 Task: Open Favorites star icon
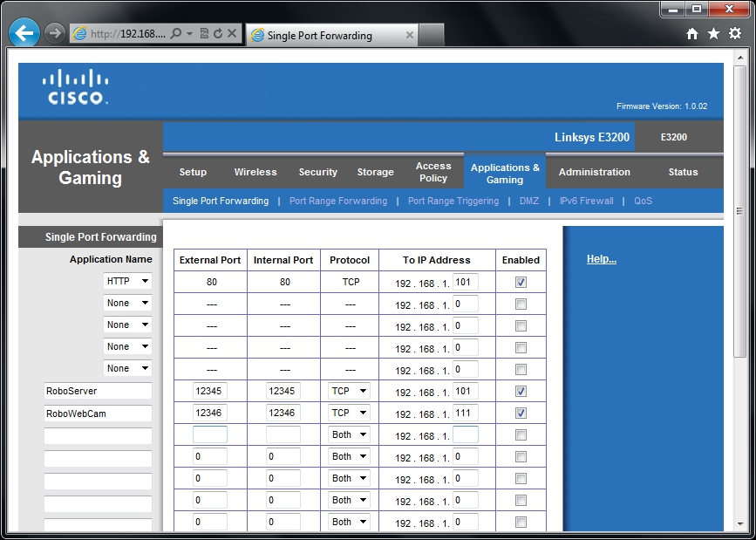point(713,33)
